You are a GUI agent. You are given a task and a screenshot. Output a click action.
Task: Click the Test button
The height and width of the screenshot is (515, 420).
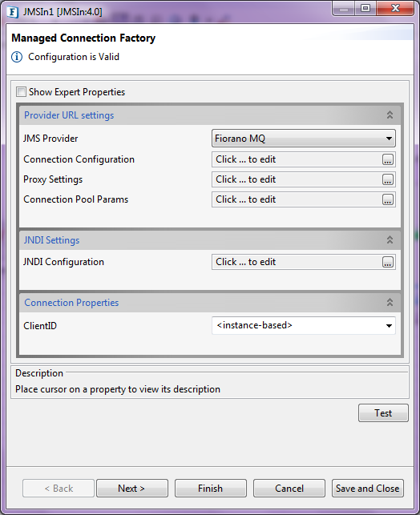tap(383, 412)
